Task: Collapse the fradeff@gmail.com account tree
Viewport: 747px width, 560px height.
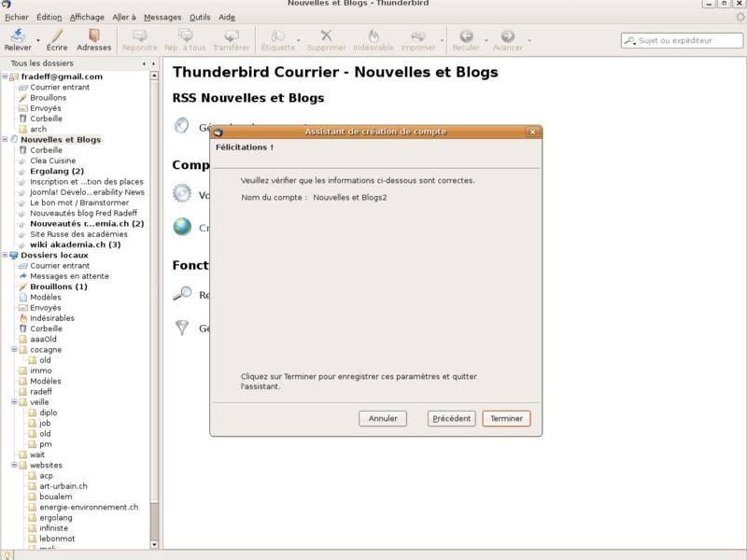Action: [x=5, y=77]
